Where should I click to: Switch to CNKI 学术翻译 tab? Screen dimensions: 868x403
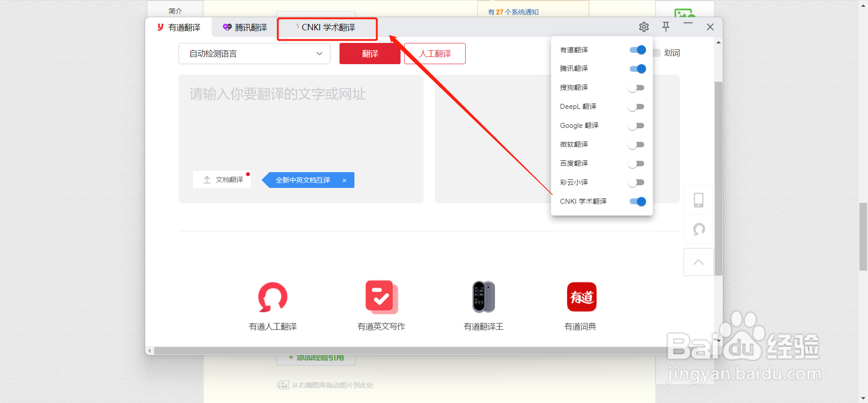327,28
